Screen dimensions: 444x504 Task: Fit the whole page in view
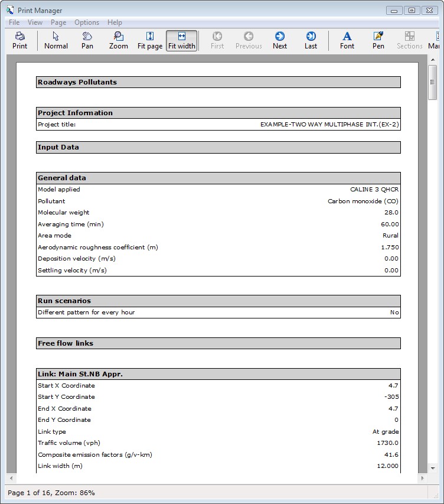pos(150,40)
